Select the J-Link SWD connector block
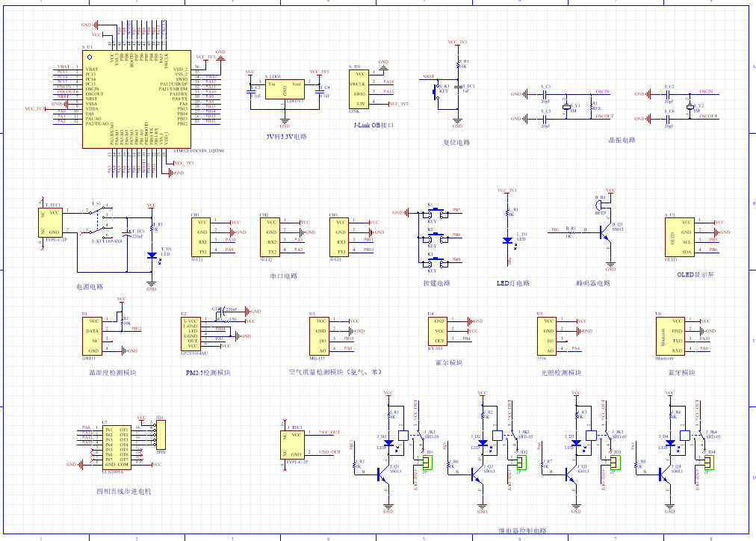Image resolution: width=756 pixels, height=541 pixels. 359,88
